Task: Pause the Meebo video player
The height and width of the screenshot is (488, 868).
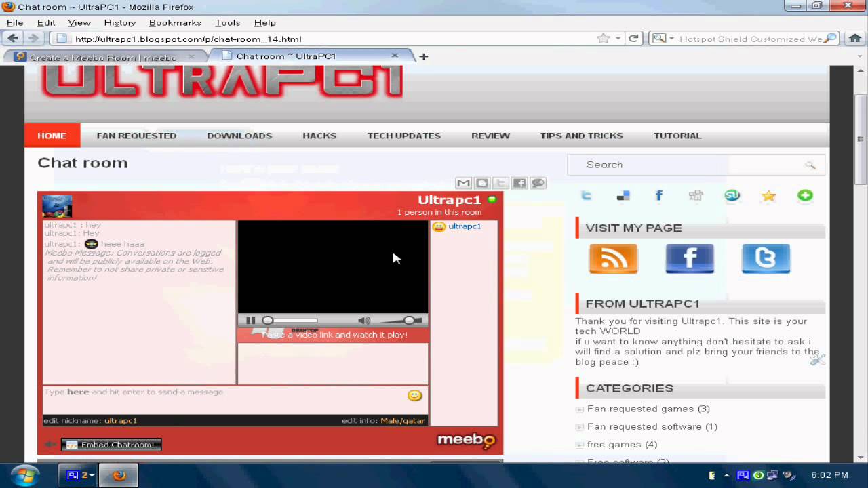Action: (251, 321)
